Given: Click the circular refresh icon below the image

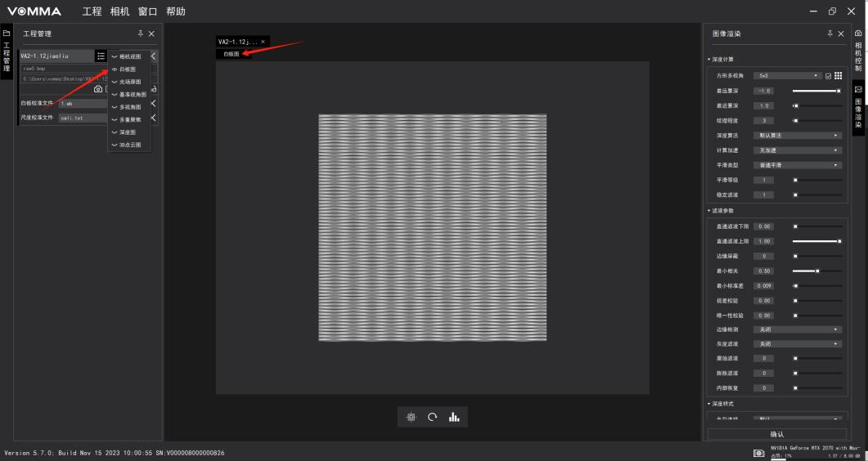Looking at the screenshot, I should [x=432, y=417].
